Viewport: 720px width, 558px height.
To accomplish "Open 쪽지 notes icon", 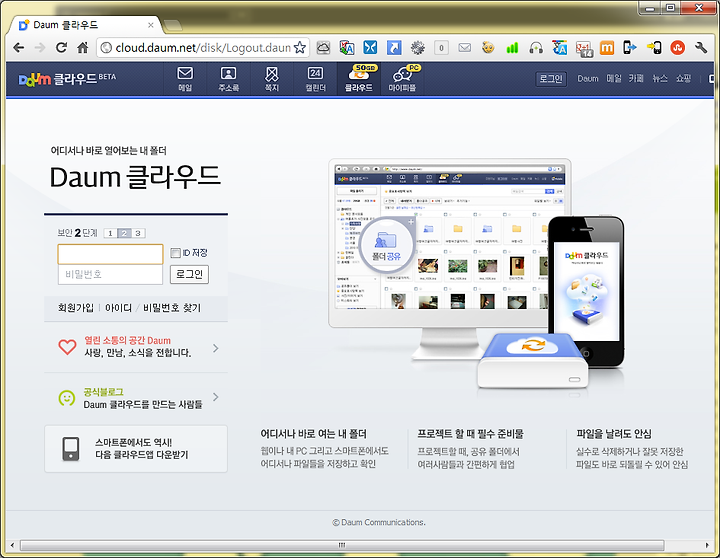I will 272,79.
